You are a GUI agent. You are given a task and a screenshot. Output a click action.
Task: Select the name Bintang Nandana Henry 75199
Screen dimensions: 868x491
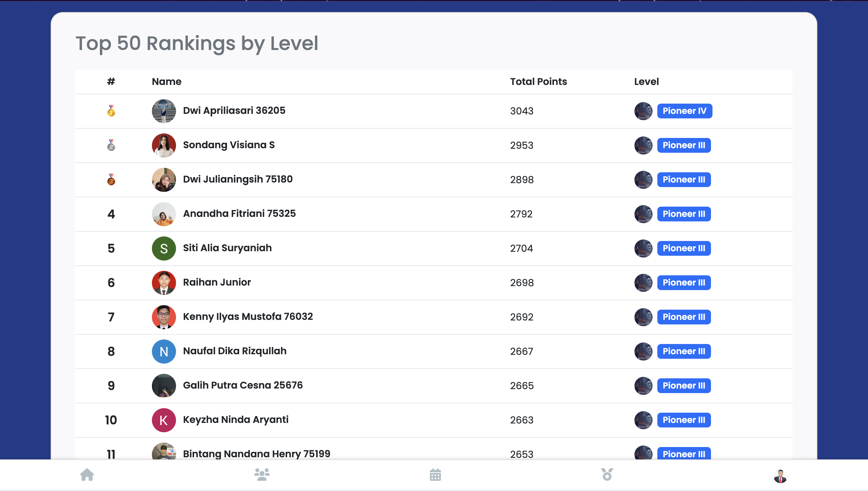(257, 454)
